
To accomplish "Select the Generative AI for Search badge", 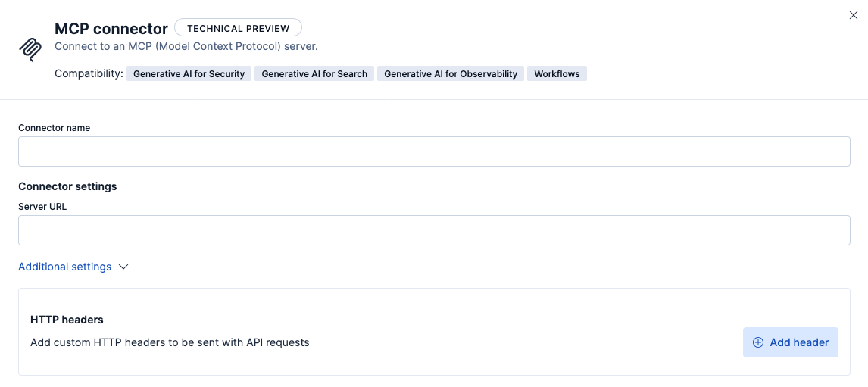I will (314, 74).
